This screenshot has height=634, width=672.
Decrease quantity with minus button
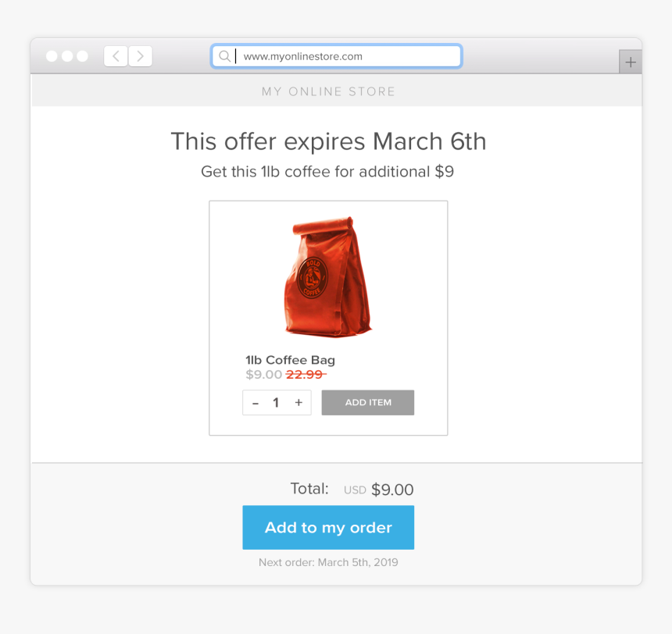coord(256,403)
